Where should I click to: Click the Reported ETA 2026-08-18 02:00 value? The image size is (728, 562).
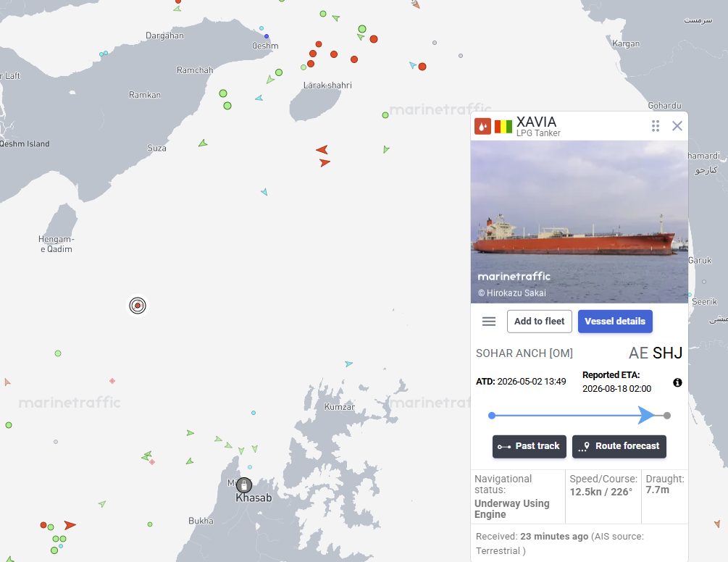[x=616, y=388]
